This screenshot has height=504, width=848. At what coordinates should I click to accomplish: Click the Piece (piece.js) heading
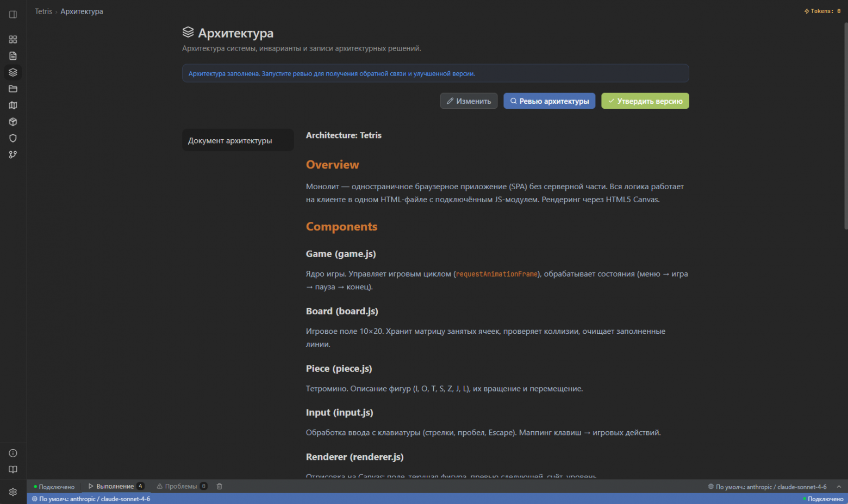click(339, 369)
